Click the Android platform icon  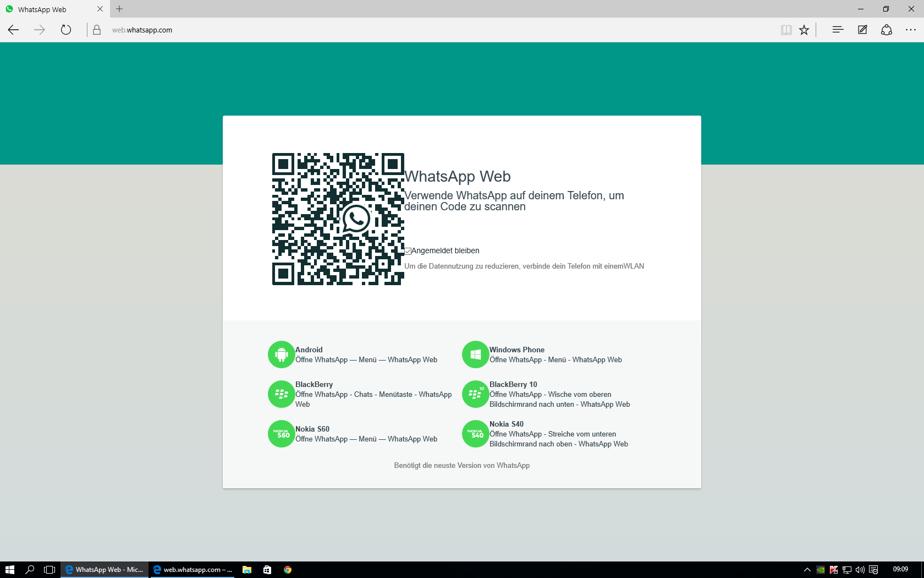(x=282, y=355)
